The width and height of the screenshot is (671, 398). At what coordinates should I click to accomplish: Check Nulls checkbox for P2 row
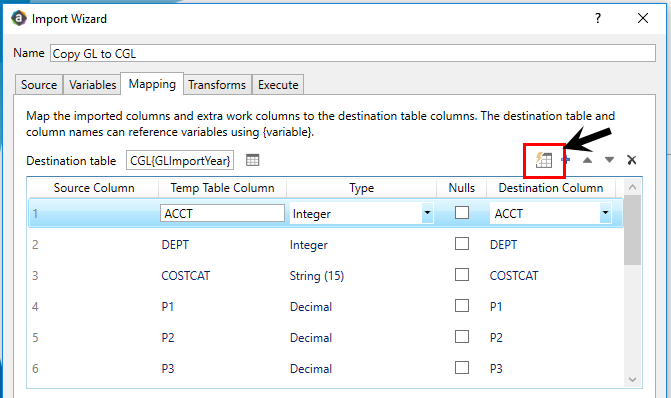[462, 336]
